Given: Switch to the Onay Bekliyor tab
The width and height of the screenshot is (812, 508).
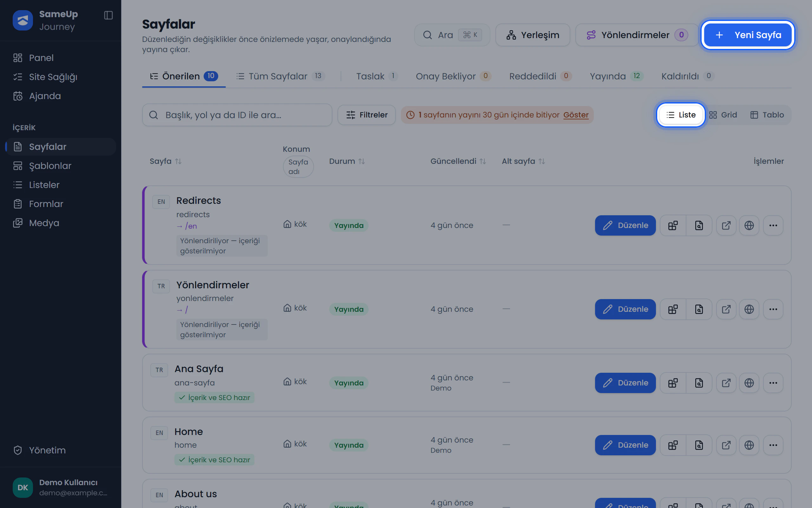Looking at the screenshot, I should [x=453, y=76].
